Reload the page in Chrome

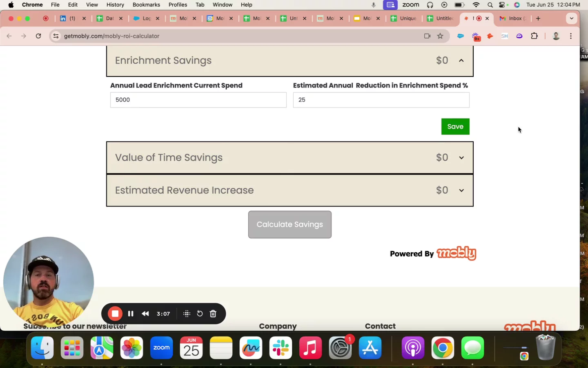(38, 36)
